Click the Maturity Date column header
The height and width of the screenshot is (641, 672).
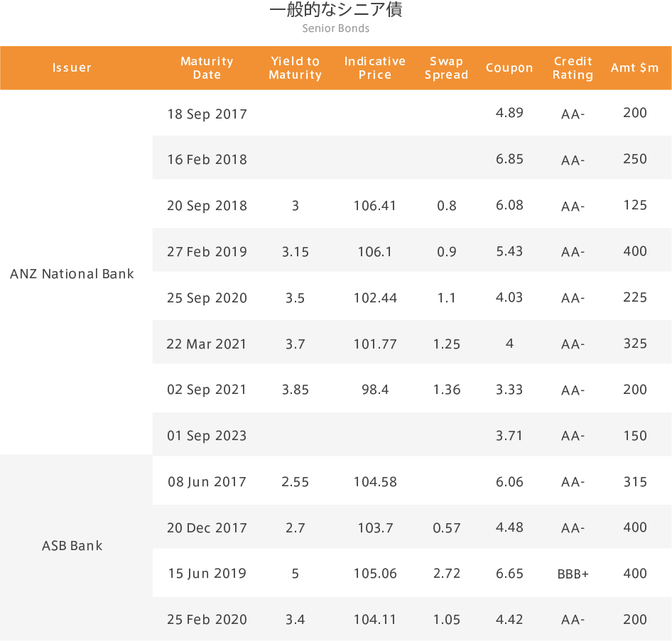[207, 67]
